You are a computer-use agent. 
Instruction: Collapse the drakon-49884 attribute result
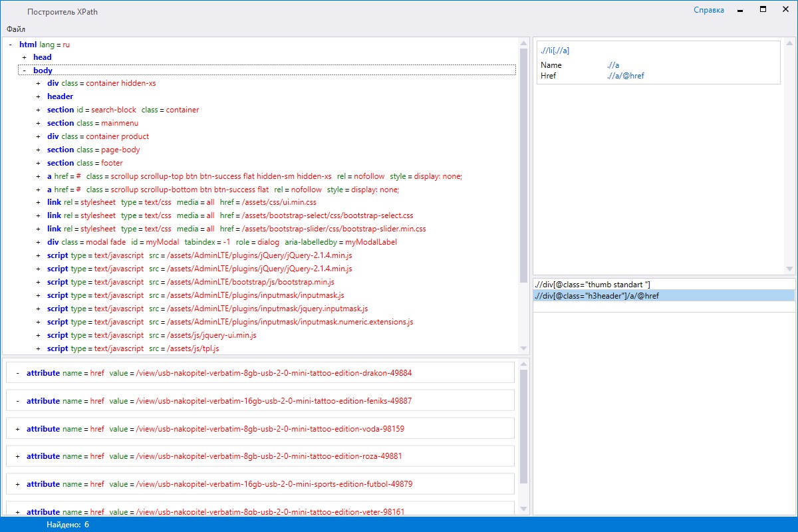click(17, 373)
